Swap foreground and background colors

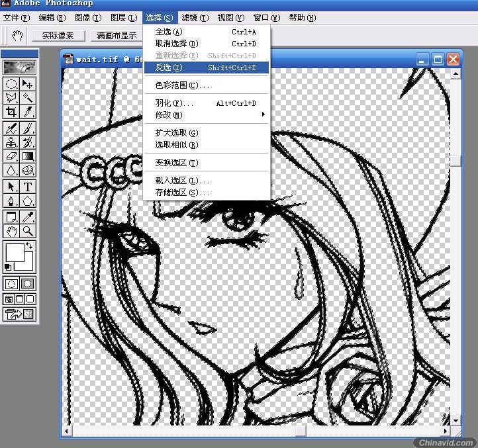(30, 246)
